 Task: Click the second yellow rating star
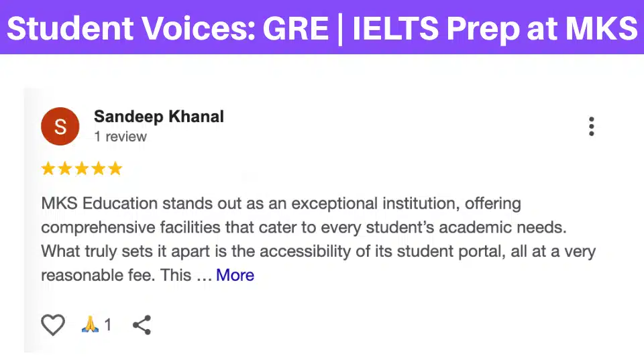[x=65, y=168]
